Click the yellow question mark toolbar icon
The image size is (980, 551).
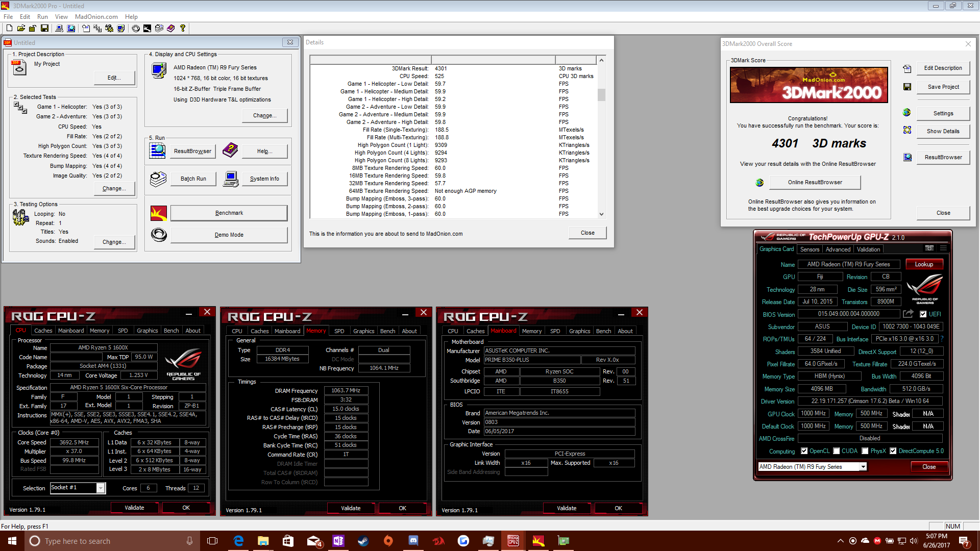183,29
